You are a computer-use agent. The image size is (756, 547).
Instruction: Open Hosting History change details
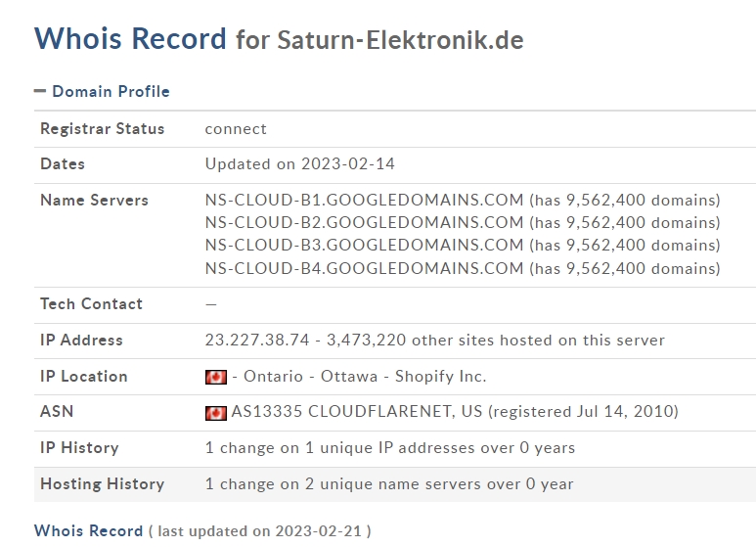[x=389, y=483]
